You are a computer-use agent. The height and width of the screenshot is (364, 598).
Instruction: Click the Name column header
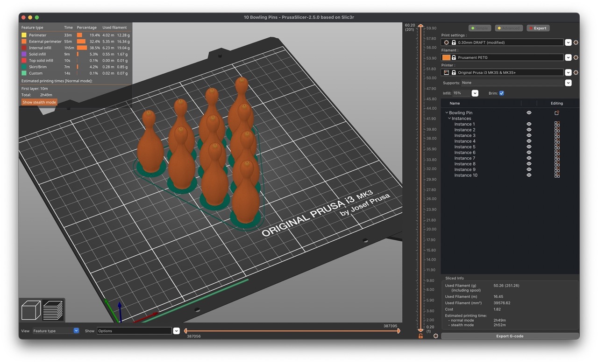tap(455, 103)
